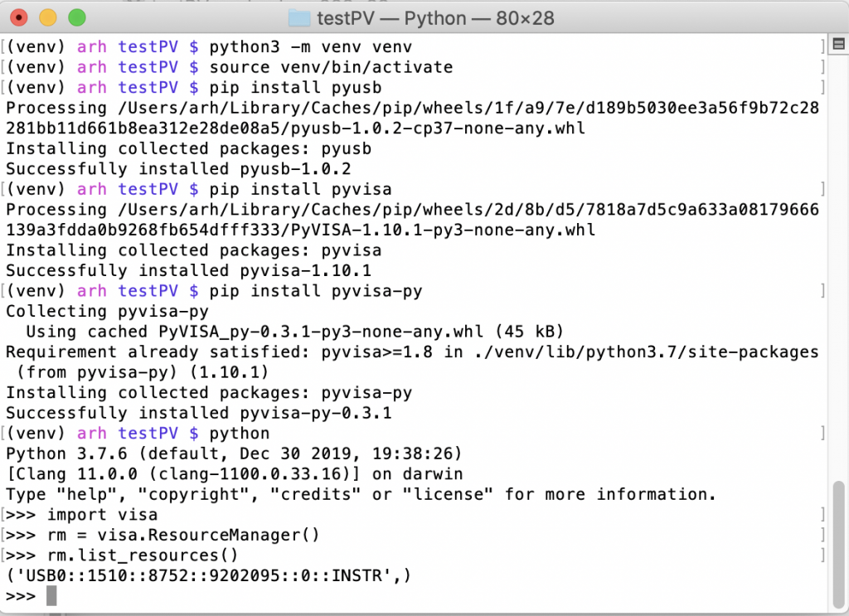
Task: Click the pyusb wheel name 'pyusb-1.0.2-cp37-none-any.whl'
Action: click(x=438, y=129)
